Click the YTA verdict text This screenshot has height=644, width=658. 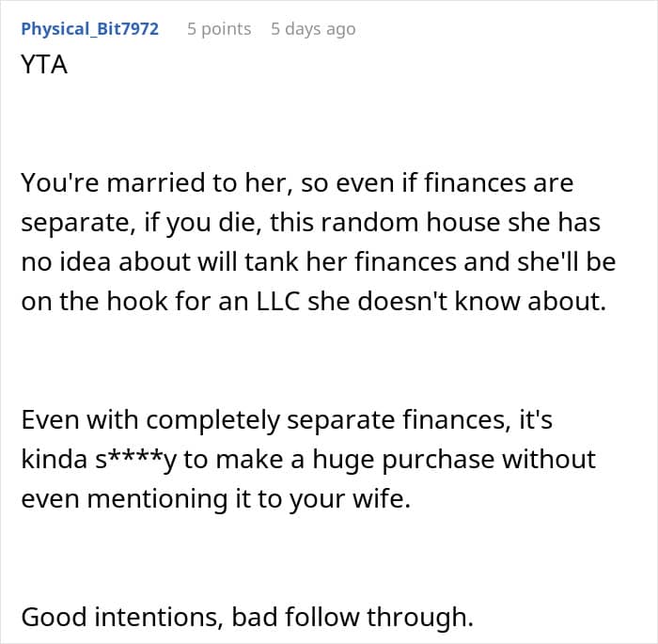coord(44,67)
